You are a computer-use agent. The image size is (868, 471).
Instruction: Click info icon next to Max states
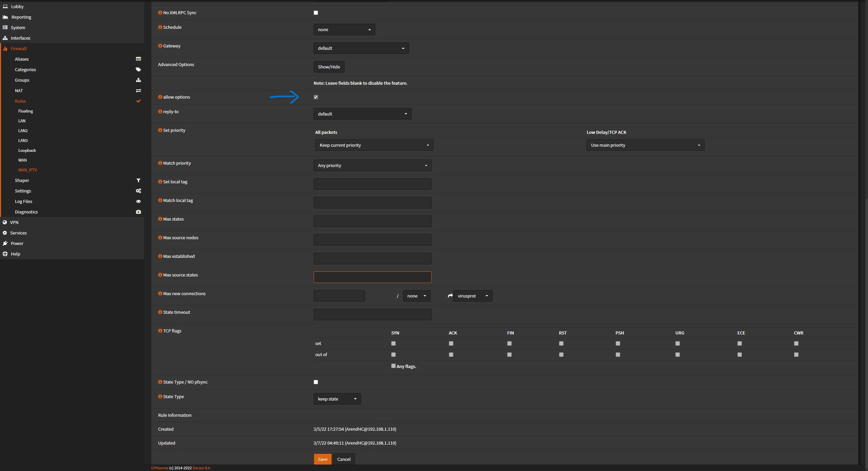point(160,219)
